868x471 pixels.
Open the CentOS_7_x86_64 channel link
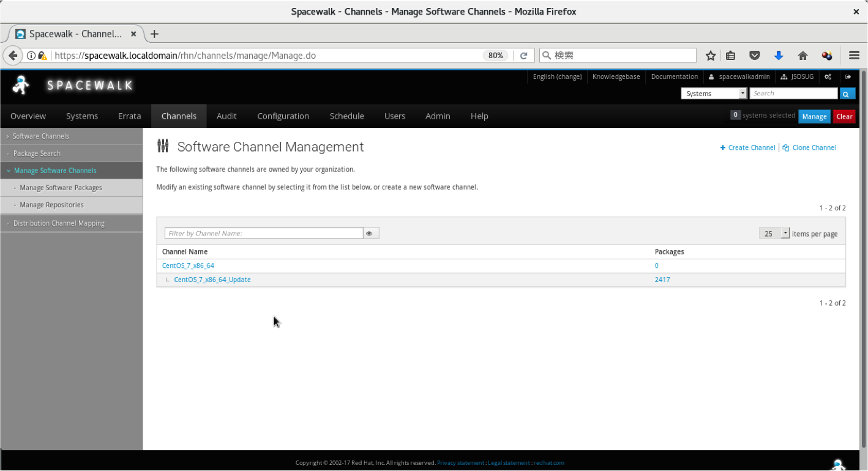188,265
